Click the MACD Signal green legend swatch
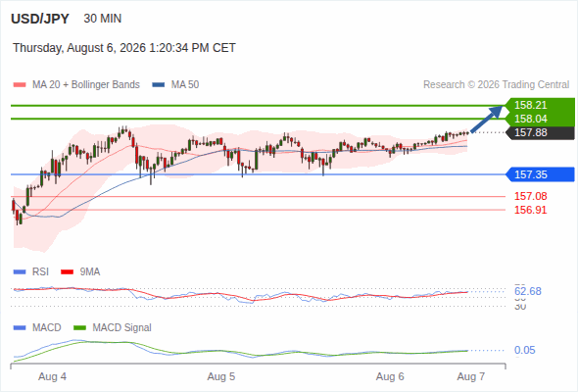This screenshot has height=392, width=578. (80, 327)
